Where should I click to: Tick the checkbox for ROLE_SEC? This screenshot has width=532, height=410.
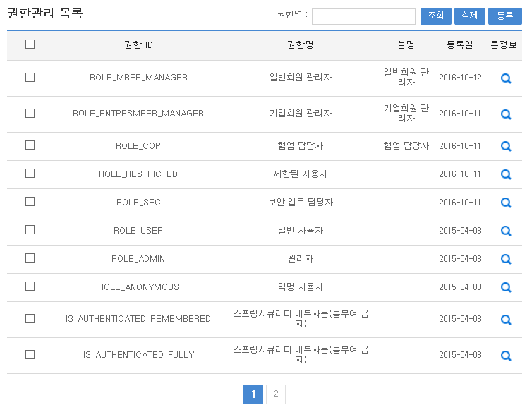pos(30,202)
